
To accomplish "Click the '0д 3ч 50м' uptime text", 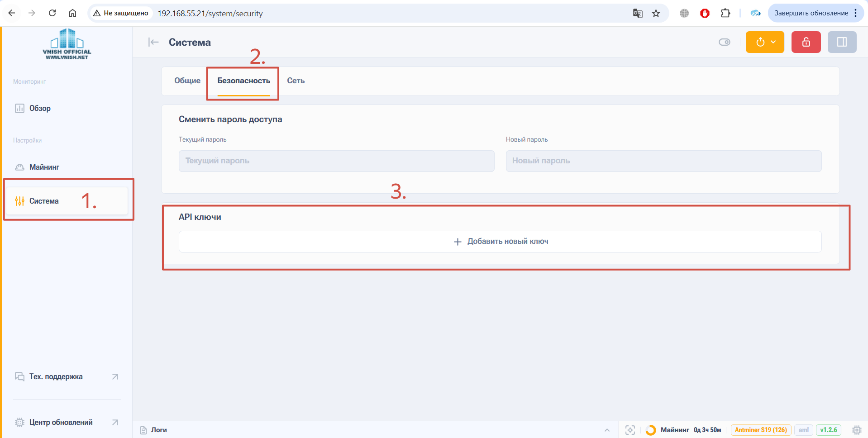I will (x=707, y=430).
